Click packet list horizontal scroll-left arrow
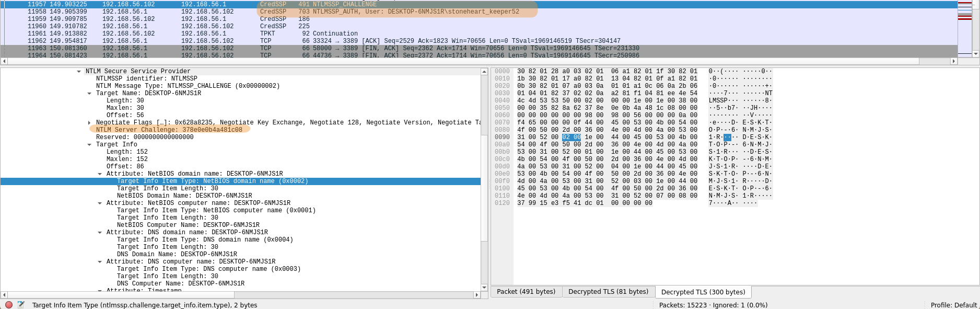980x309 pixels. click(4, 61)
